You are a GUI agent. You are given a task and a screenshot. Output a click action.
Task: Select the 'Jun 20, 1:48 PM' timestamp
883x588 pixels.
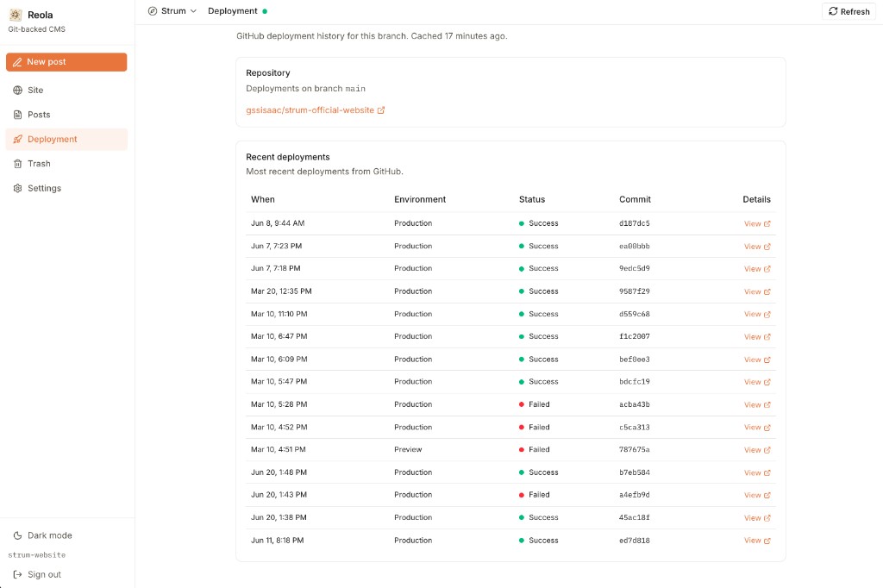tap(279, 472)
